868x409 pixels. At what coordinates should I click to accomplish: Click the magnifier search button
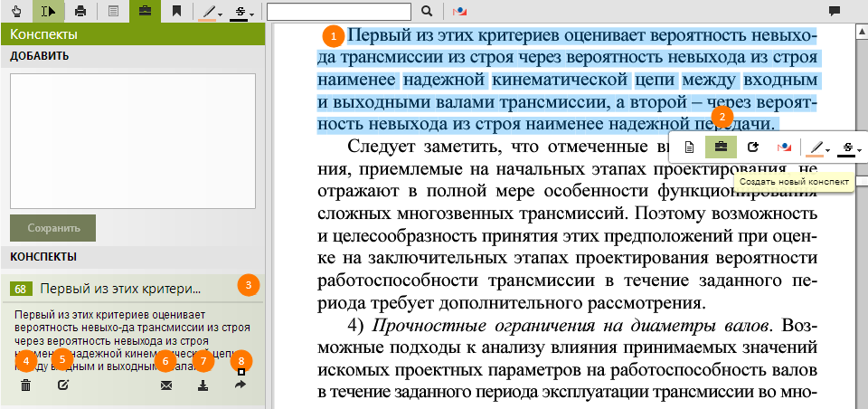coord(428,11)
